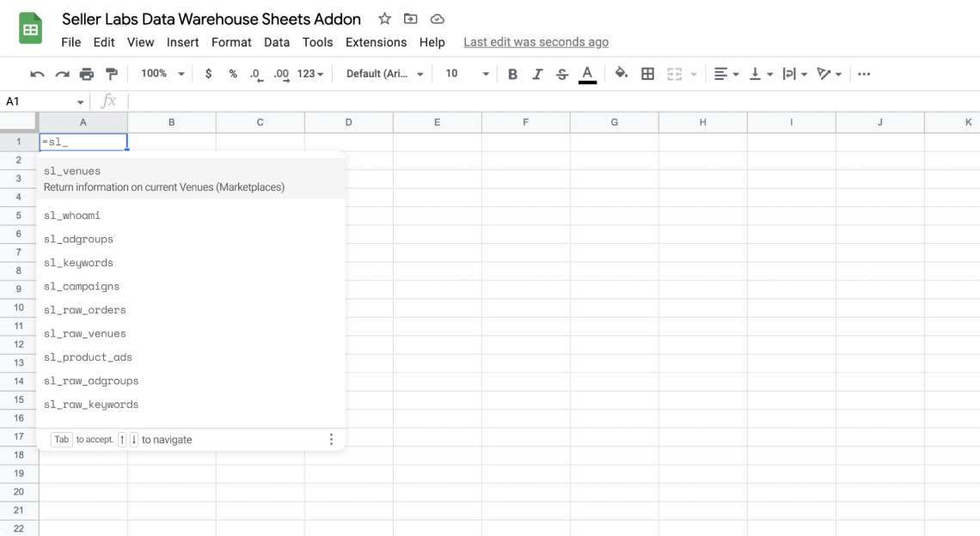The width and height of the screenshot is (980, 536).
Task: Select the sl_raw_adgroups suggestion
Action: click(x=191, y=381)
